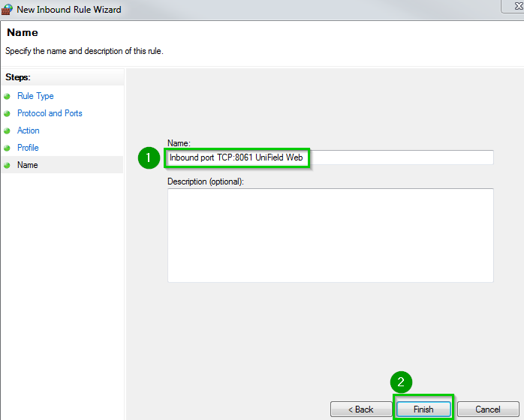The image size is (524, 420).
Task: Cancel the New Inbound Rule Wizard
Action: (x=488, y=409)
